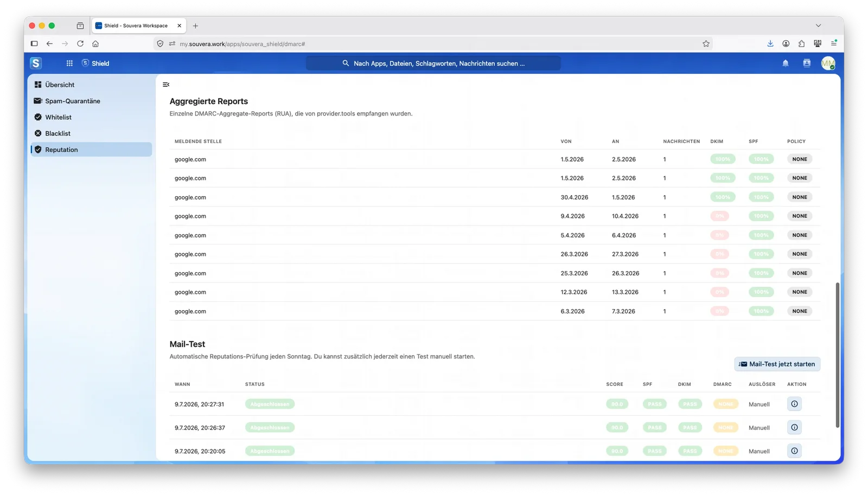Open browser extensions puzzle icon
The height and width of the screenshot is (496, 868).
click(801, 43)
